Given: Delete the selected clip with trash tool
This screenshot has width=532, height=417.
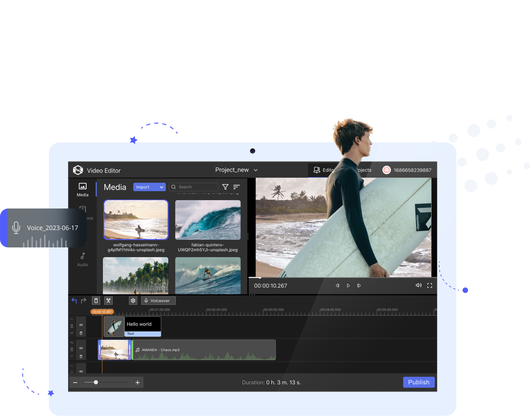Looking at the screenshot, I should [x=96, y=301].
